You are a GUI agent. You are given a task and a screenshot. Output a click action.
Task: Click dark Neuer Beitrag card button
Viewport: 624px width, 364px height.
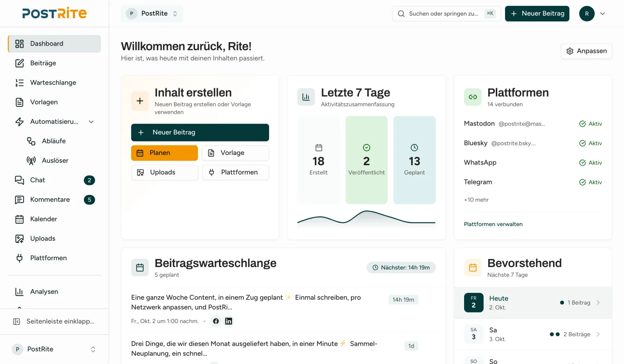point(200,133)
